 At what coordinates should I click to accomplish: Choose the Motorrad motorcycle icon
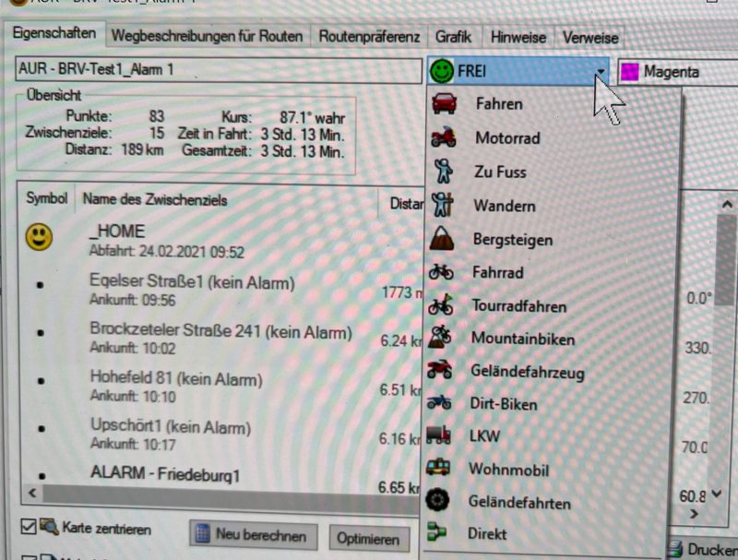tap(444, 138)
